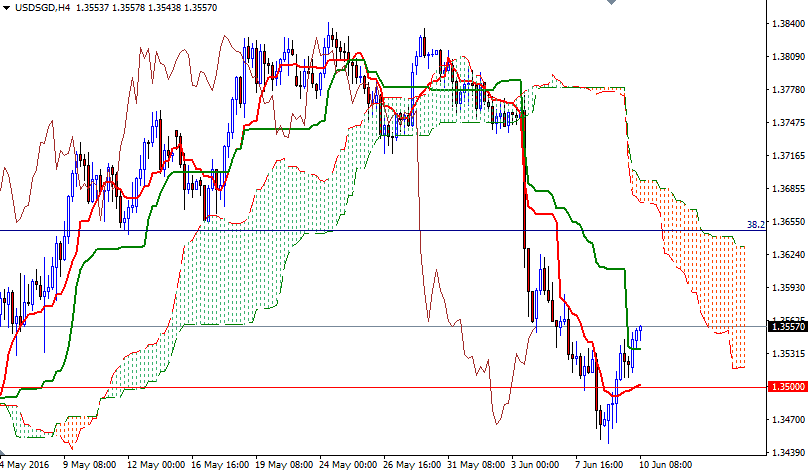Click the 1.37475 price on the right axis
The image size is (808, 473).
(785, 123)
